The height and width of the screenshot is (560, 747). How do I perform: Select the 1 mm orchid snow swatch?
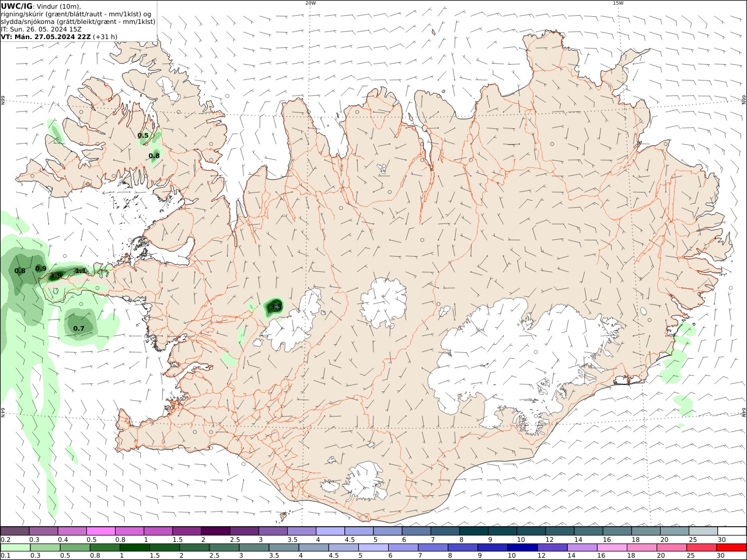[158, 531]
